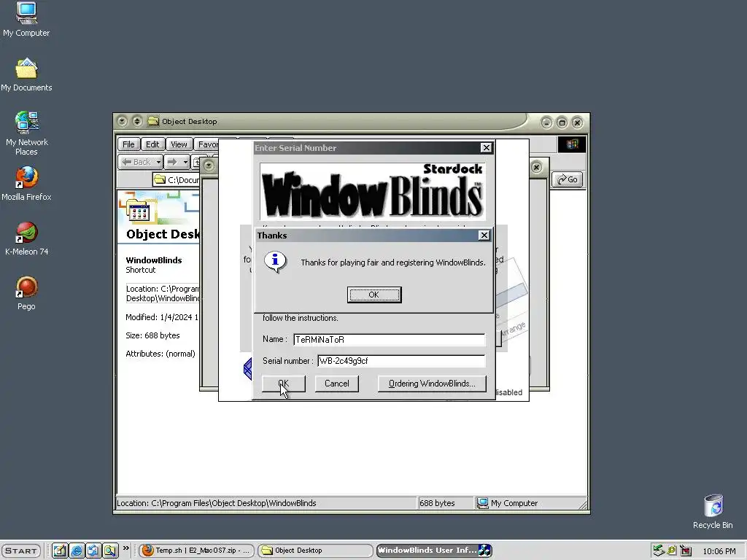Click the Stardock WindowBlinds logo banner
The height and width of the screenshot is (560, 747).
coord(373,192)
